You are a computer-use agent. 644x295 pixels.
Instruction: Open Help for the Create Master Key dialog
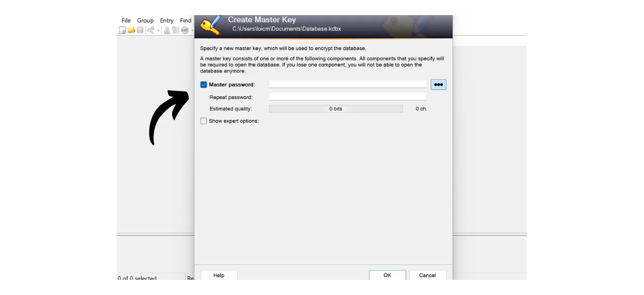218,275
